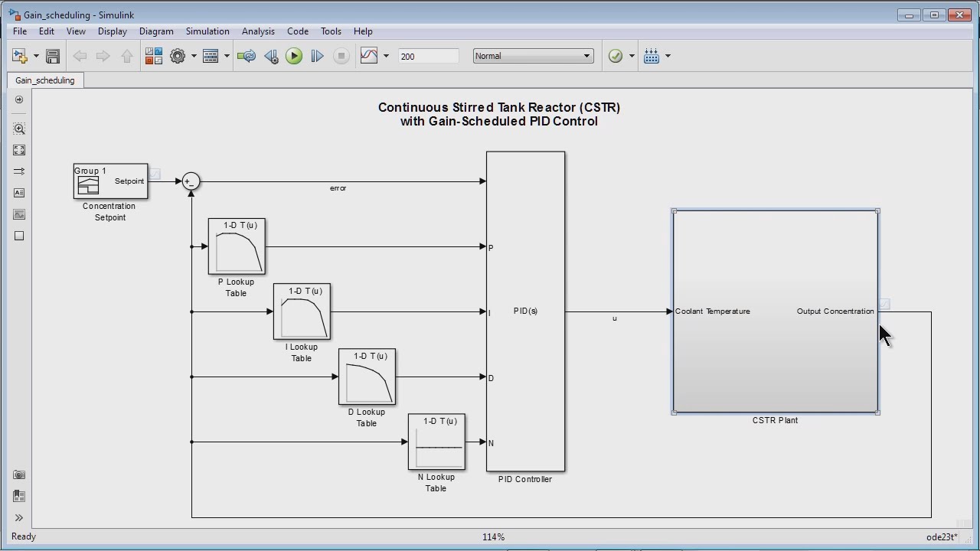
Task: Open the Code menu
Action: click(298, 31)
